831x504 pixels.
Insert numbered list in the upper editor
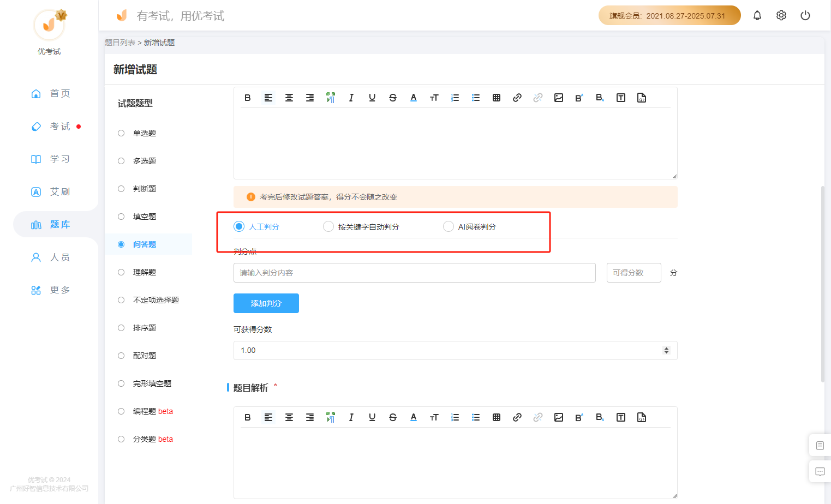click(455, 98)
